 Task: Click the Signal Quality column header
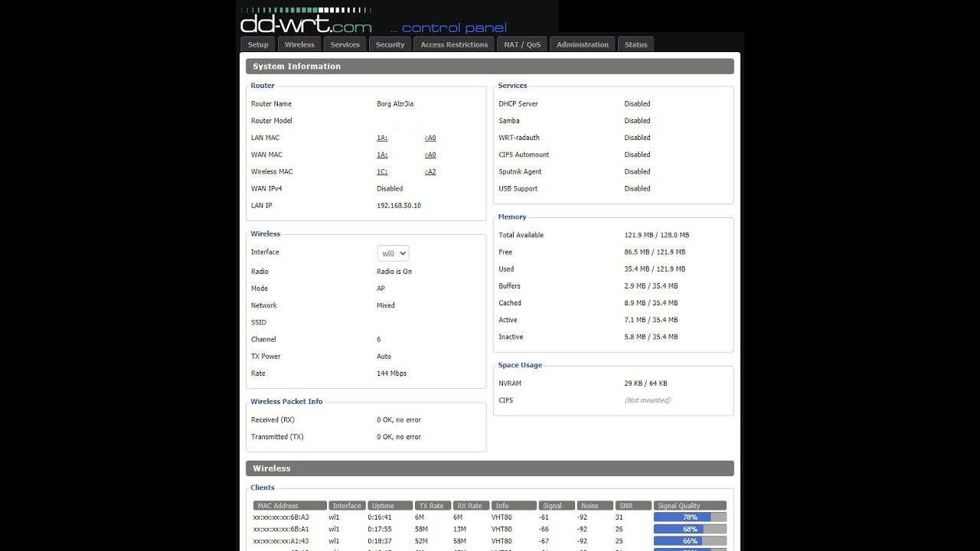coord(690,506)
